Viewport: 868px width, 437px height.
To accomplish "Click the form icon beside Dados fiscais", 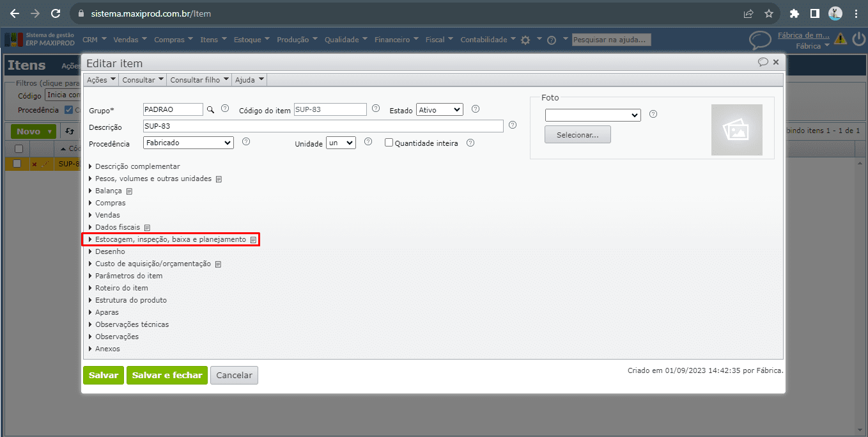I will (147, 228).
